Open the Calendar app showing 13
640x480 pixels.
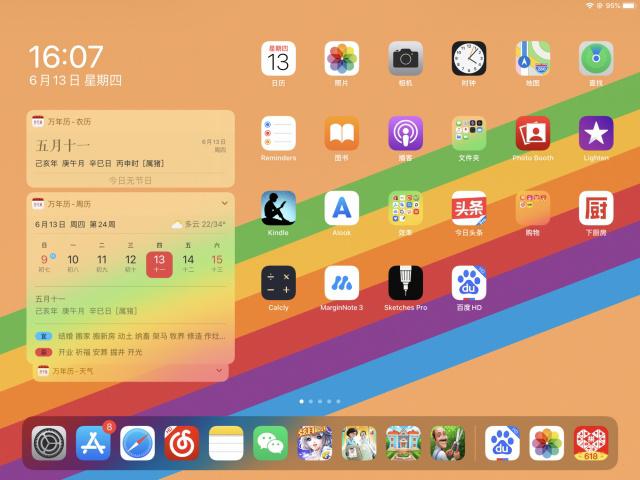point(278,58)
